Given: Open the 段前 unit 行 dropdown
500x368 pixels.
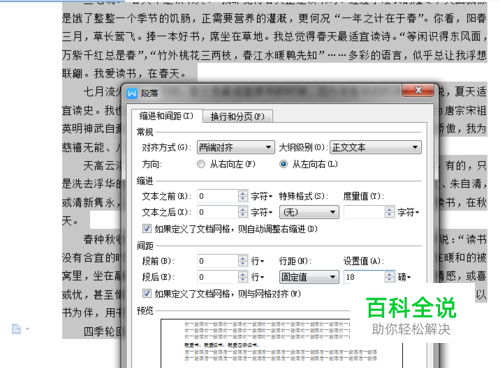Looking at the screenshot, I should (x=258, y=261).
